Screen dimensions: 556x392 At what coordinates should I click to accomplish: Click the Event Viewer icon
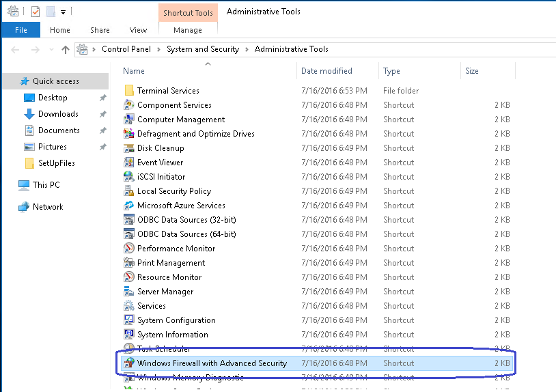tap(128, 163)
